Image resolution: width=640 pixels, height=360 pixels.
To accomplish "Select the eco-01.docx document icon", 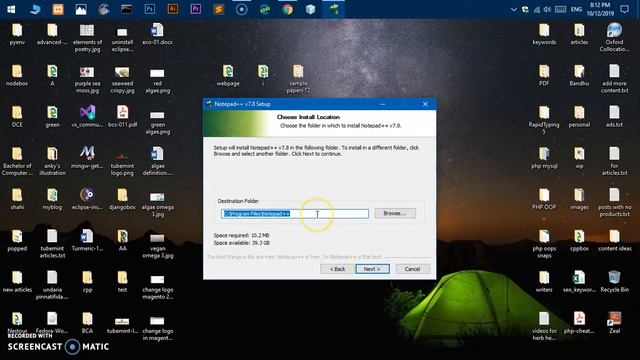I will coord(158,34).
